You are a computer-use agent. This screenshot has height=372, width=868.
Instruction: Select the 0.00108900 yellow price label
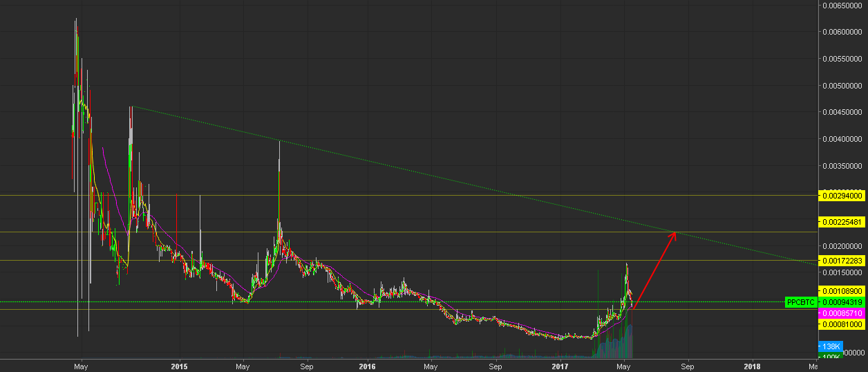[842, 292]
